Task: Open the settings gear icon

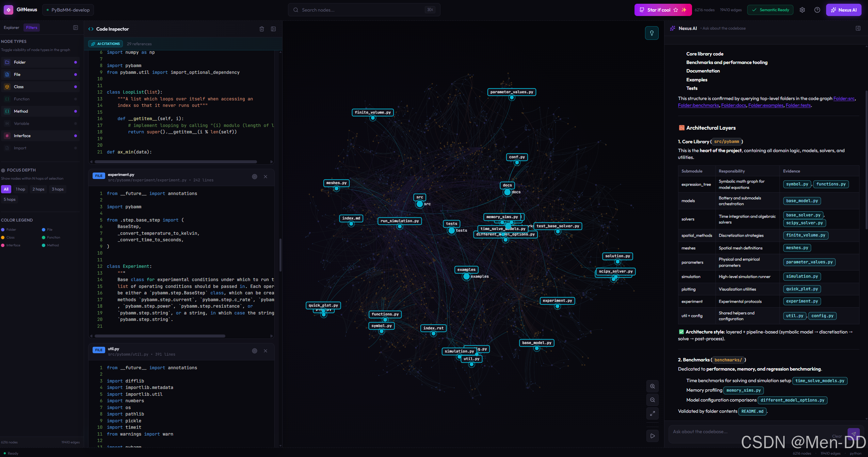Action: (x=802, y=10)
